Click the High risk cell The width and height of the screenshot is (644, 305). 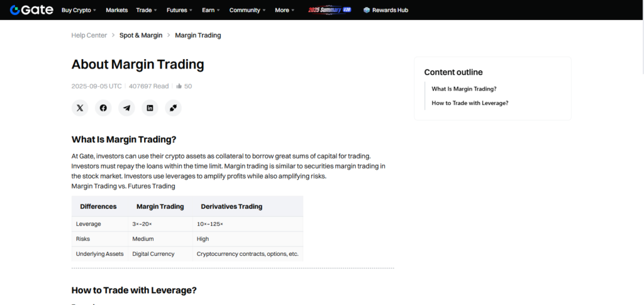(x=203, y=239)
